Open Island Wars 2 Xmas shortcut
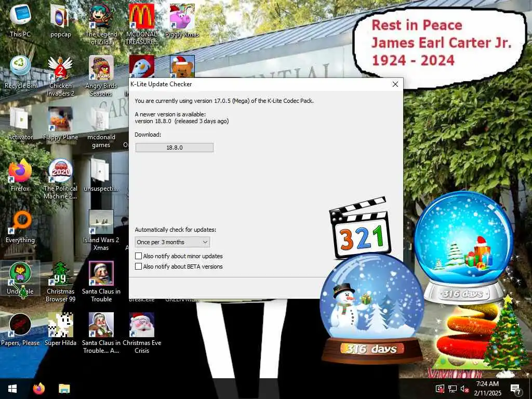532x399 pixels. [x=101, y=231]
